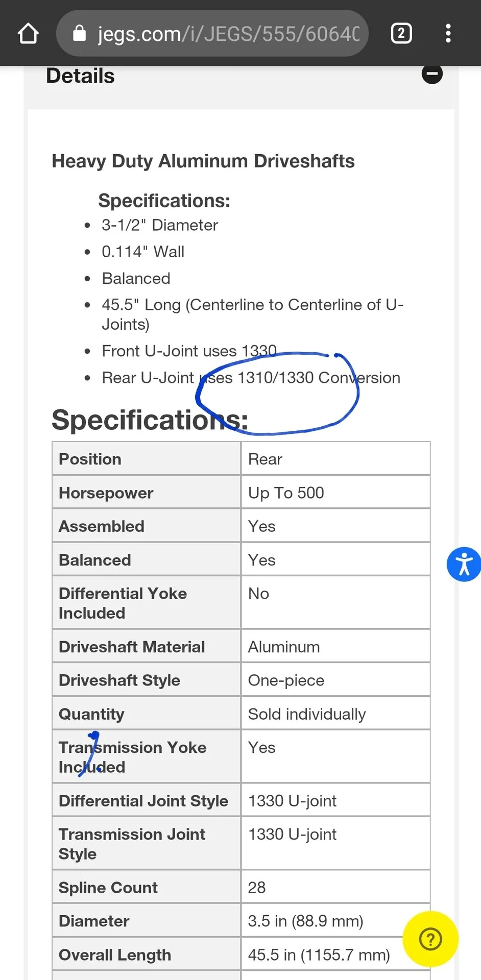
Task: Open the three-dot browser menu
Action: coord(448,34)
